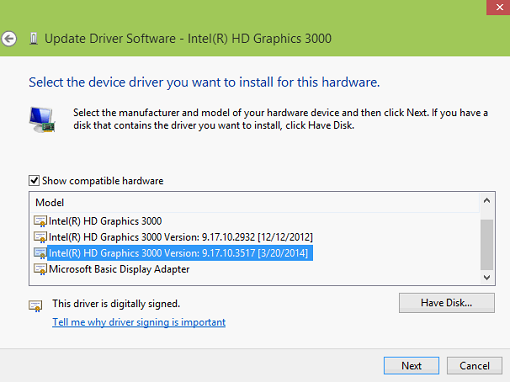510x382 pixels.
Task: Click Next to install the driver
Action: (x=411, y=366)
